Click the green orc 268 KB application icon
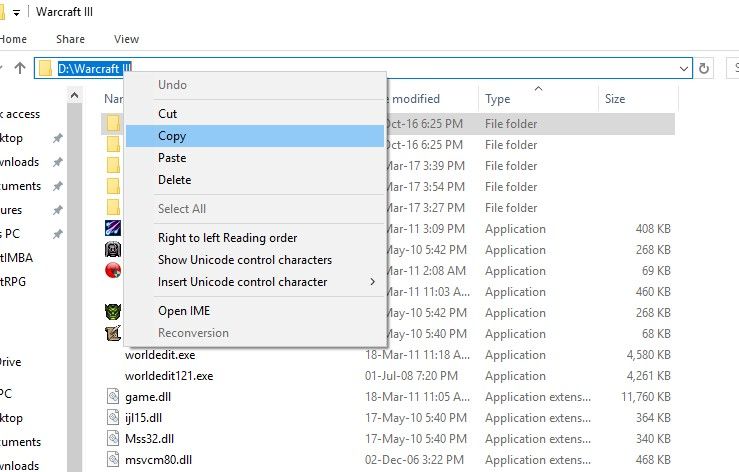739x472 pixels. tap(113, 312)
